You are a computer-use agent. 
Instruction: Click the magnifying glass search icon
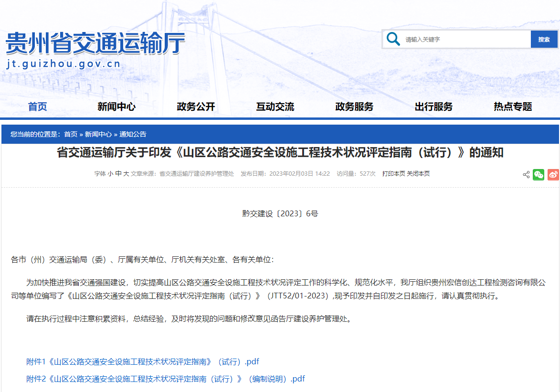pos(393,39)
